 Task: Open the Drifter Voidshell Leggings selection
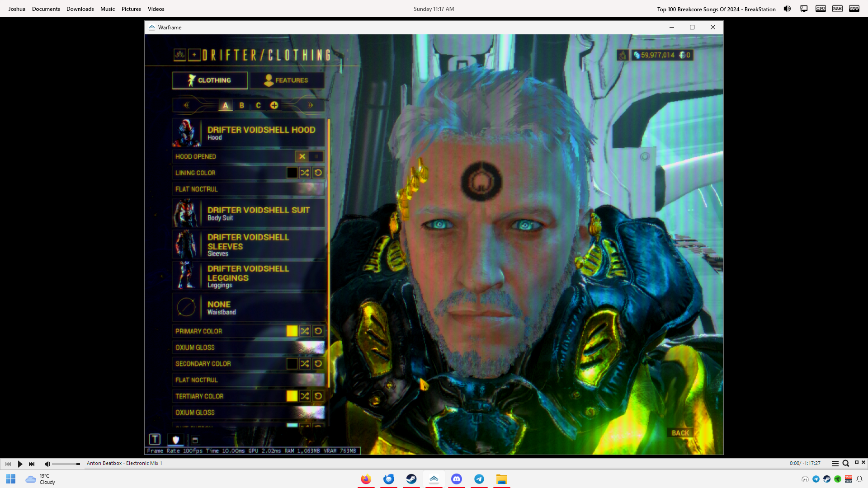point(248,276)
